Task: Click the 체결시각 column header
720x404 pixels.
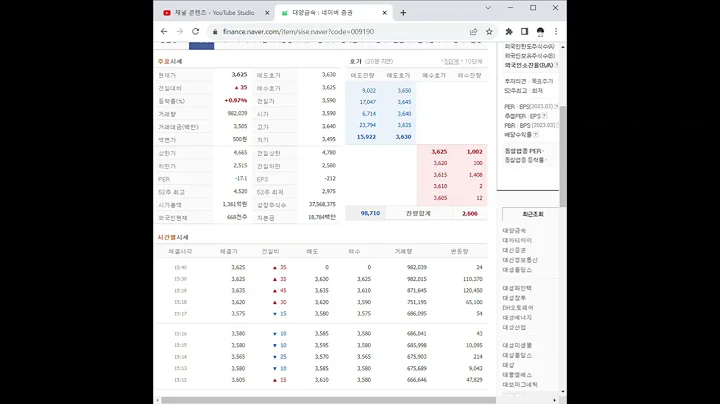Action: (x=180, y=252)
